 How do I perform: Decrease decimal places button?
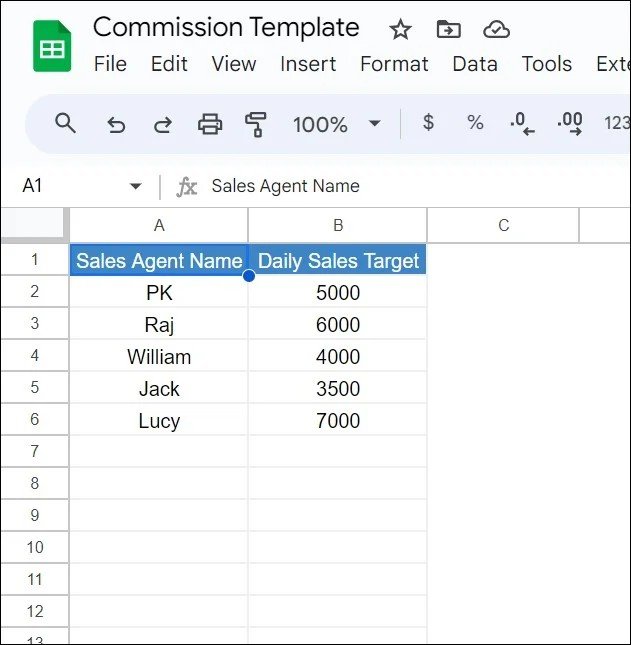(522, 124)
